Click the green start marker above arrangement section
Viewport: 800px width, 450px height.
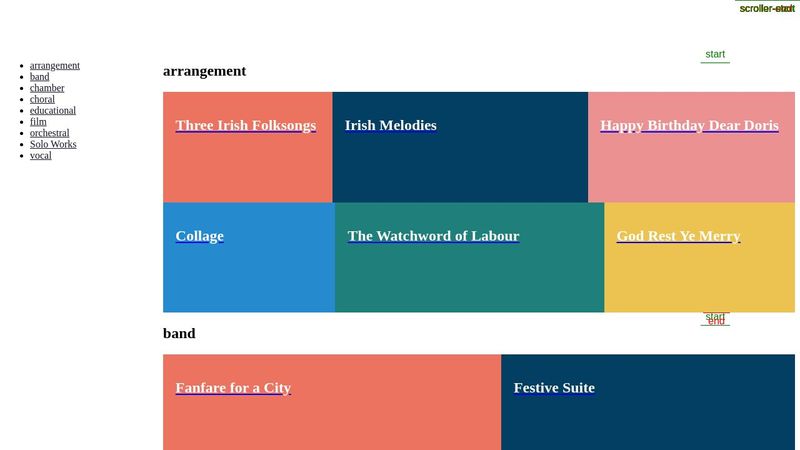pos(715,55)
